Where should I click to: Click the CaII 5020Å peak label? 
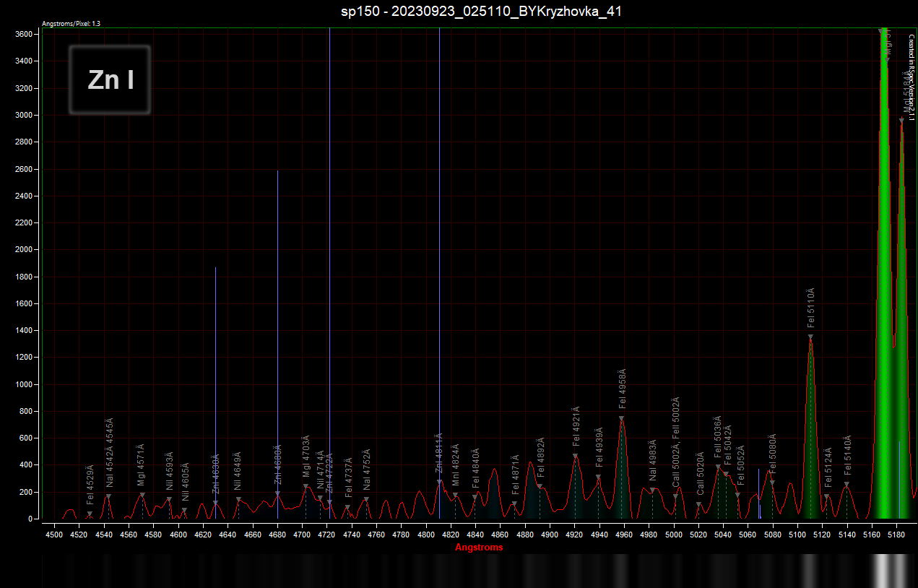click(699, 473)
